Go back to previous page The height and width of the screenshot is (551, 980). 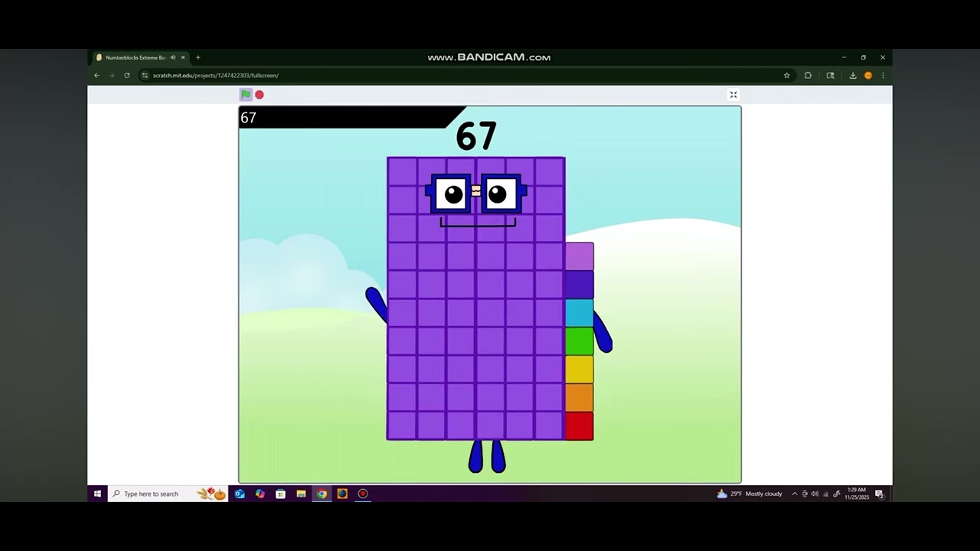96,75
